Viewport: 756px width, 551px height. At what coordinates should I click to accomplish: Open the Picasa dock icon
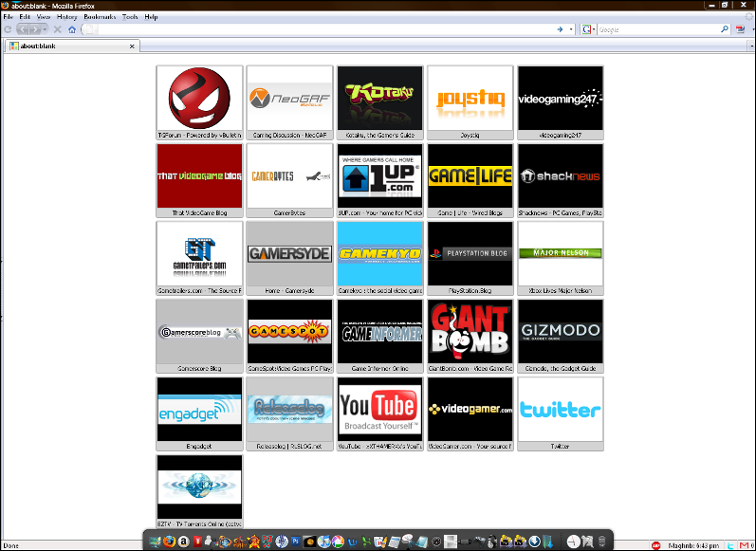(x=338, y=542)
